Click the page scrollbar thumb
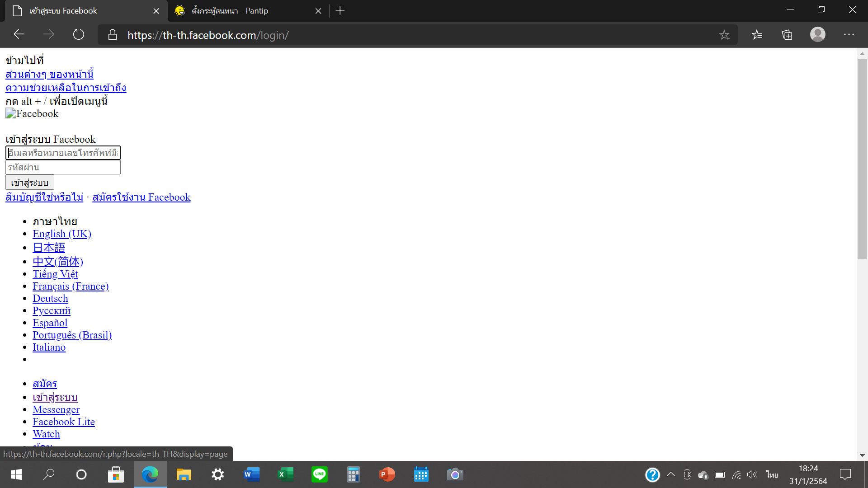 pos(862,158)
